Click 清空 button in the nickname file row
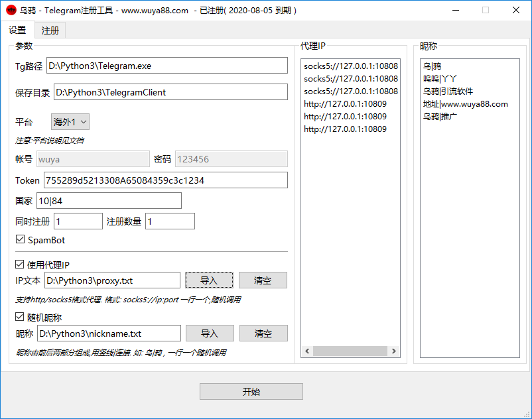532x419 pixels. tap(263, 333)
